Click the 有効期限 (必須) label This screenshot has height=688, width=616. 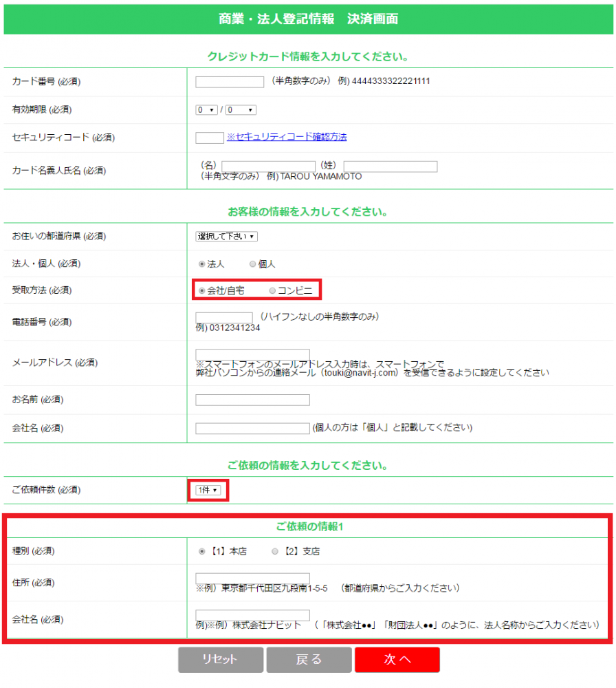(42, 109)
